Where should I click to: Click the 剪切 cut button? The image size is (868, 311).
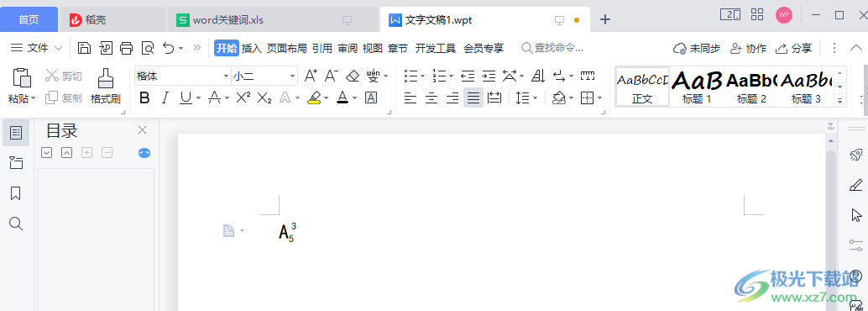pos(64,76)
